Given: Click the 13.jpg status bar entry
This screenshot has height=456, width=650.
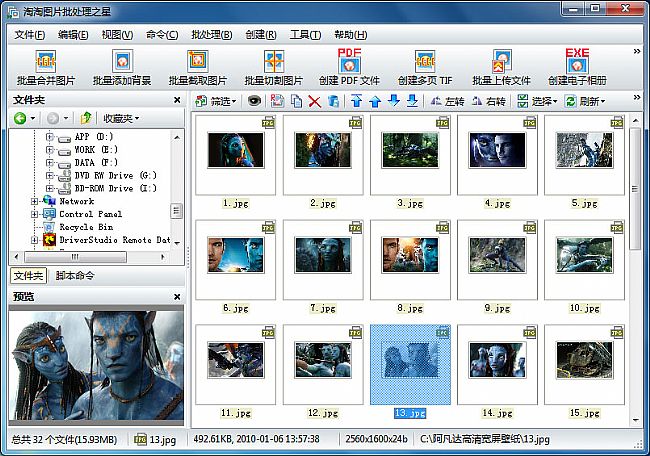Looking at the screenshot, I should (155, 439).
